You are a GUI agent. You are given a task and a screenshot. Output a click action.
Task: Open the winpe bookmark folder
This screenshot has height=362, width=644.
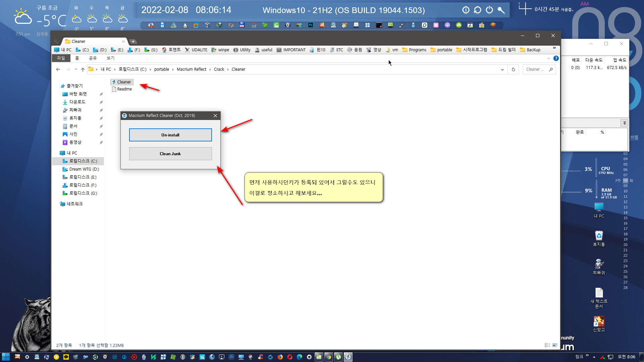click(220, 50)
